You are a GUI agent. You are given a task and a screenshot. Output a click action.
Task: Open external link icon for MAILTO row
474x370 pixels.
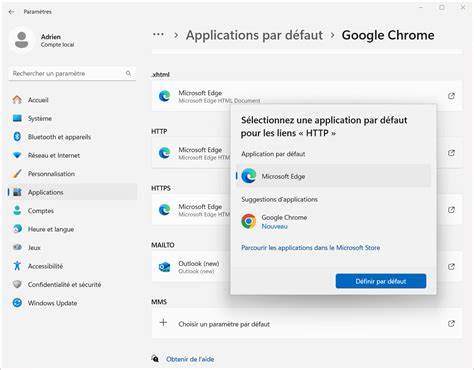pyautogui.click(x=451, y=267)
